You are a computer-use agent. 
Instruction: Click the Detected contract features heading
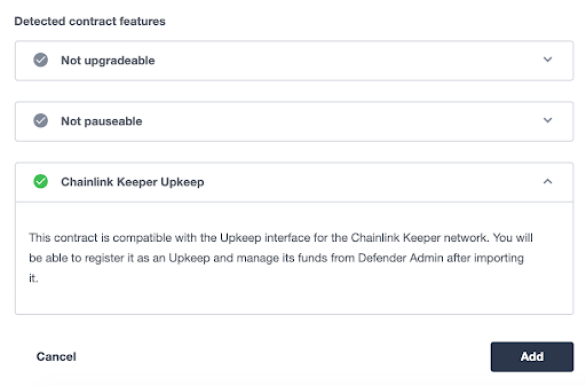(90, 21)
